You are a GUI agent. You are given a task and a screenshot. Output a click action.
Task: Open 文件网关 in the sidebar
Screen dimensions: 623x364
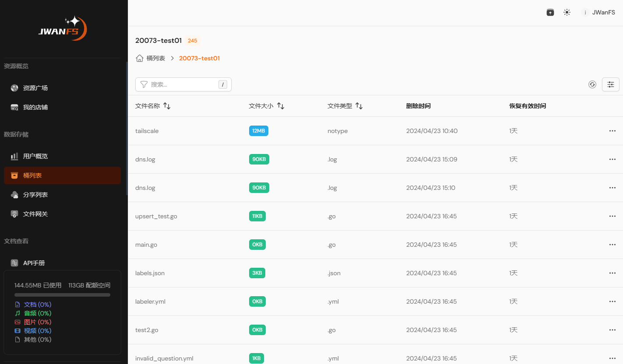pos(62,214)
